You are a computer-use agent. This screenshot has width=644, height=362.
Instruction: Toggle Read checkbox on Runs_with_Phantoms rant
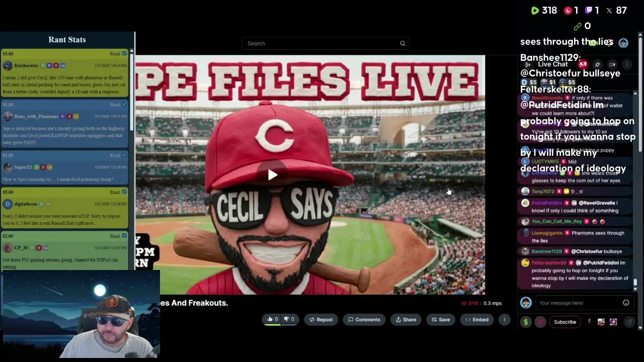click(x=124, y=105)
